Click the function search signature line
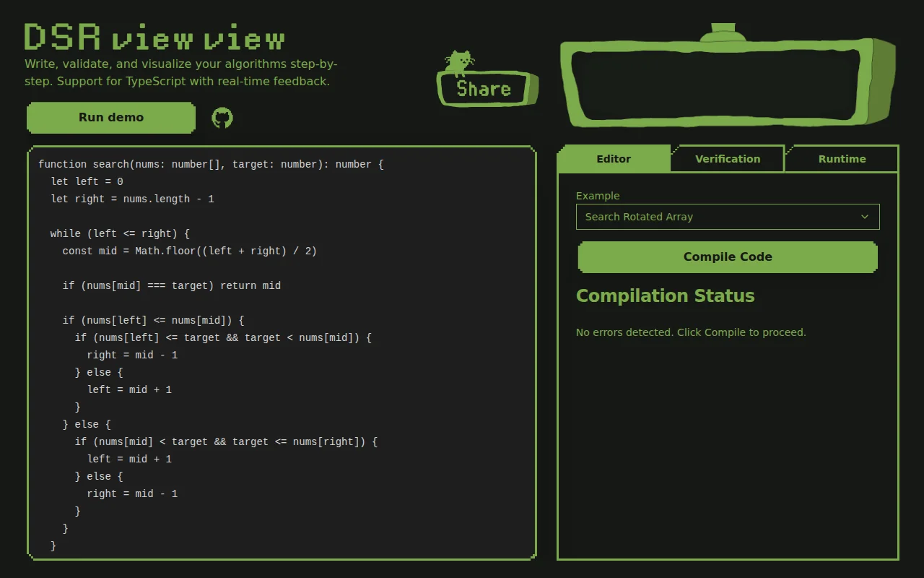 point(211,164)
